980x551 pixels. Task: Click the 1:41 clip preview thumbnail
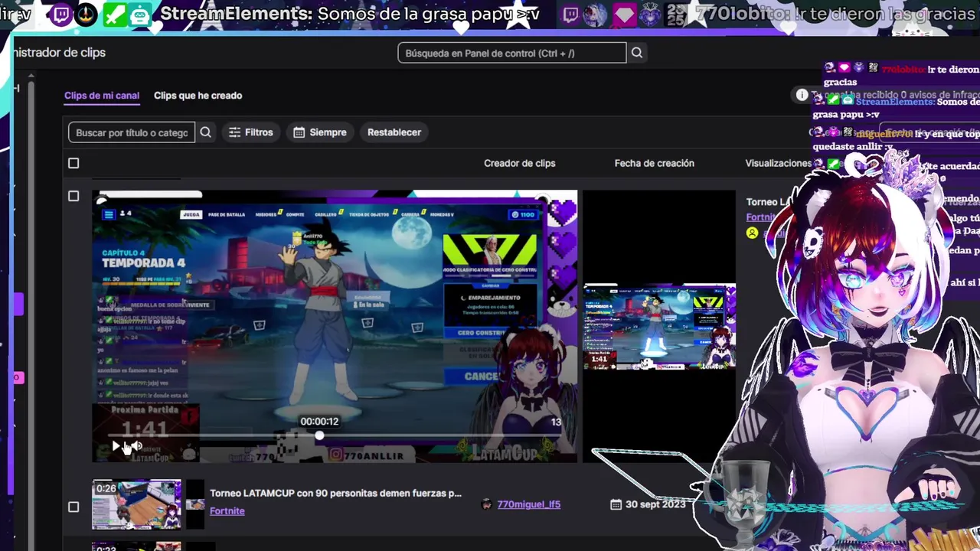[659, 327]
